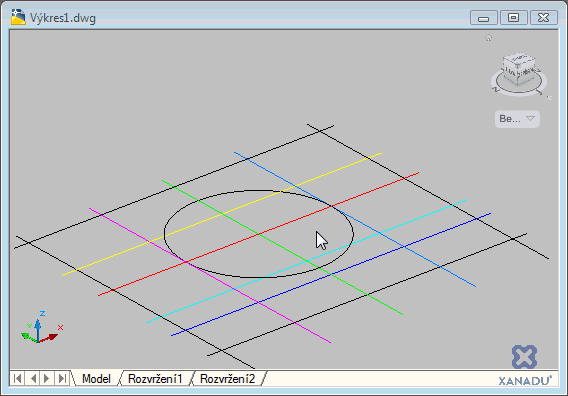Click the ViewCube home icon
The height and width of the screenshot is (396, 568).
point(489,38)
